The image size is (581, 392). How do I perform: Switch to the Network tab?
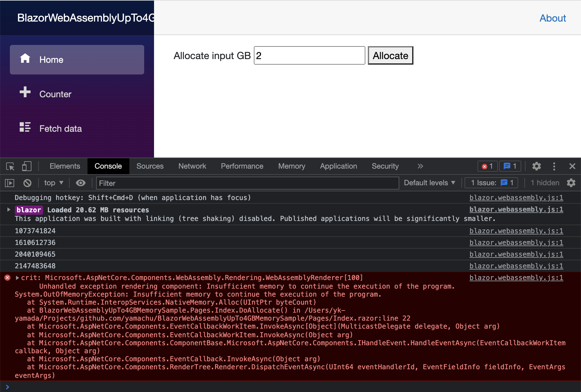(192, 166)
